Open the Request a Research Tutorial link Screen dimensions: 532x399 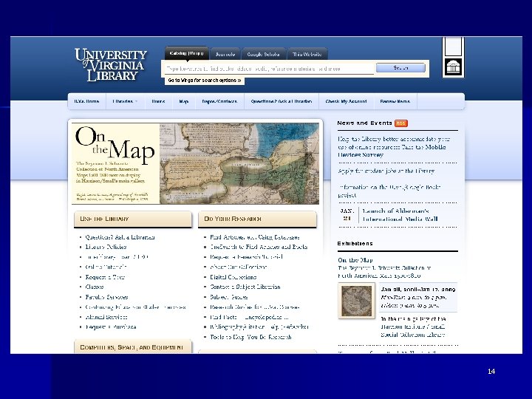246,257
